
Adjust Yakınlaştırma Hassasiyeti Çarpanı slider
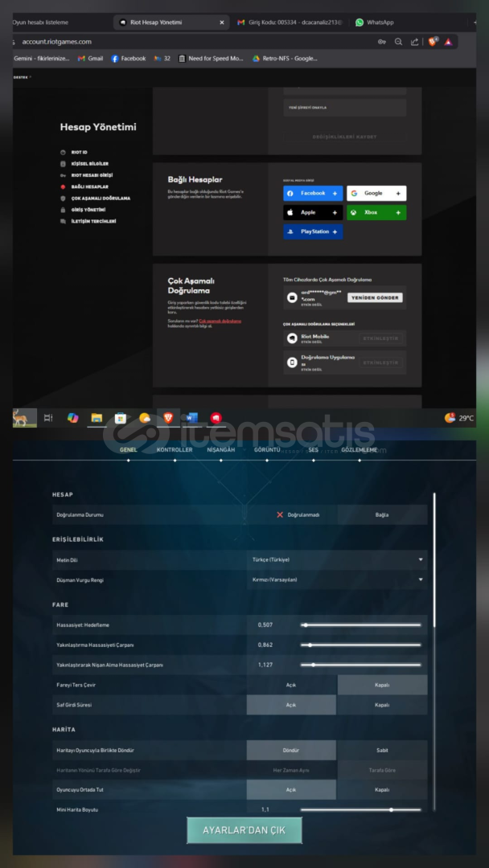(361, 645)
